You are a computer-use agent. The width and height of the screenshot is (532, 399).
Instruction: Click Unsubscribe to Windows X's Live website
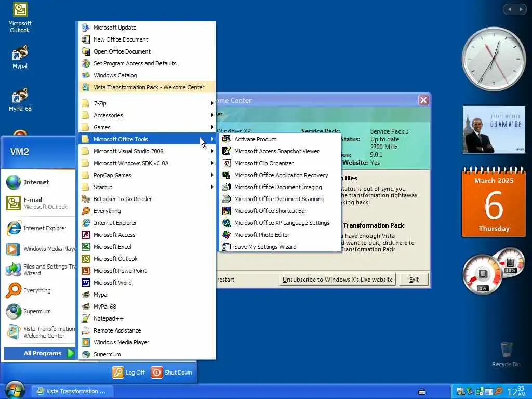(x=337, y=280)
